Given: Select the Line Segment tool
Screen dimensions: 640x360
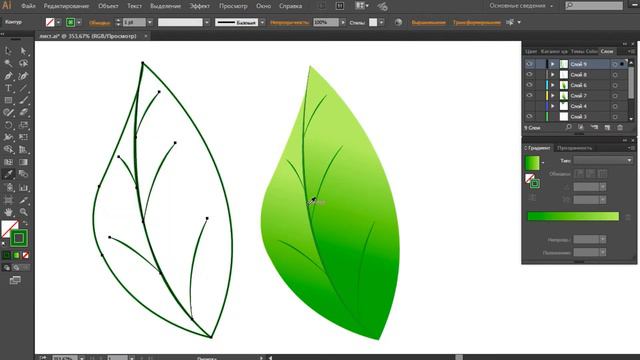Looking at the screenshot, I should pos(23,88).
